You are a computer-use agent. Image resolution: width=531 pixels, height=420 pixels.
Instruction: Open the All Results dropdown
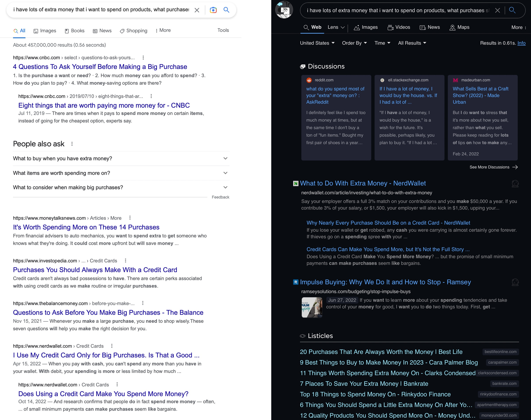click(412, 43)
